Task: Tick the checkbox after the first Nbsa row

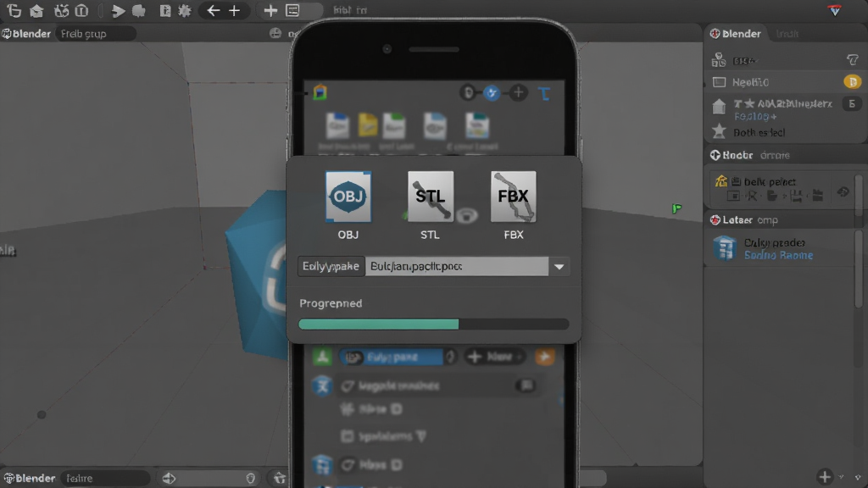Action: coord(397,409)
